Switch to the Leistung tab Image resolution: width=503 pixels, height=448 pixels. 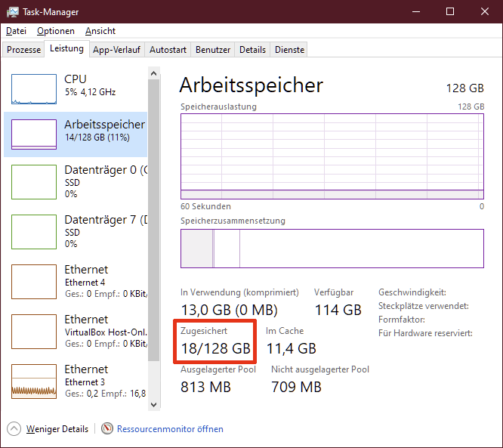click(x=66, y=48)
